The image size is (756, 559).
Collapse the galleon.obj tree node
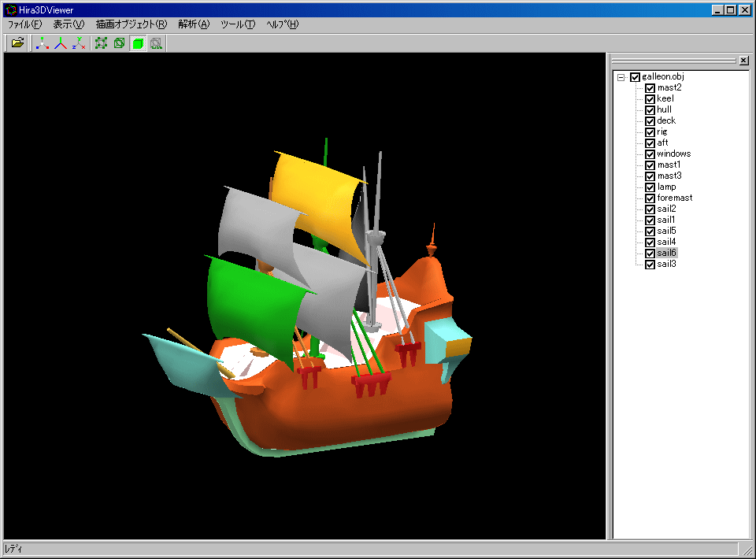coord(621,77)
